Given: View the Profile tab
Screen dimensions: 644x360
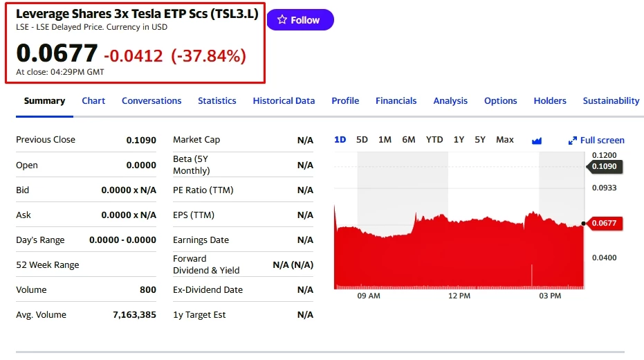Looking at the screenshot, I should click(345, 101).
